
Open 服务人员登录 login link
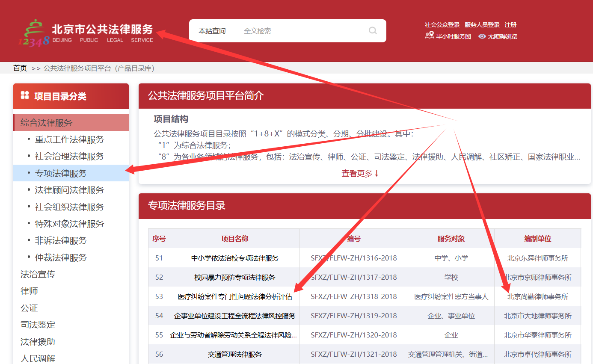[x=482, y=25]
